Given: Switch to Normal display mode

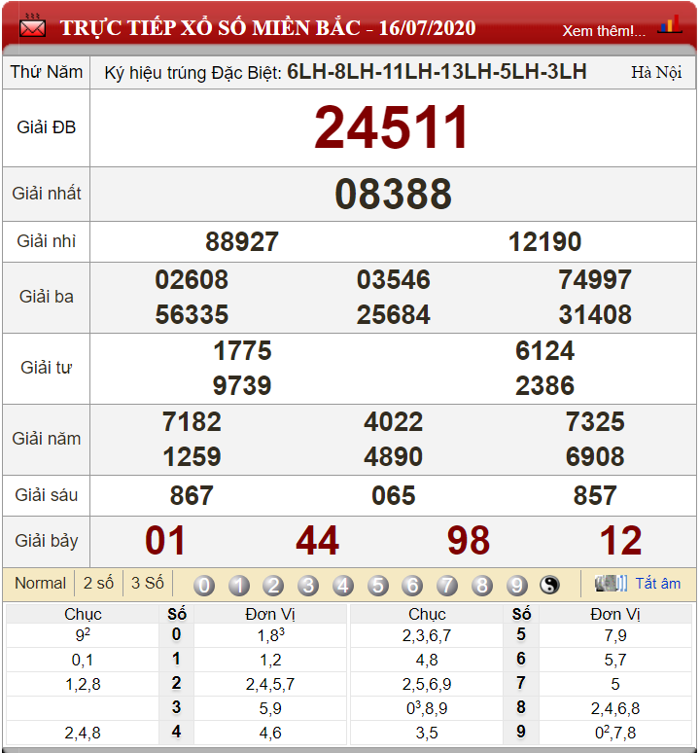Looking at the screenshot, I should (40, 583).
